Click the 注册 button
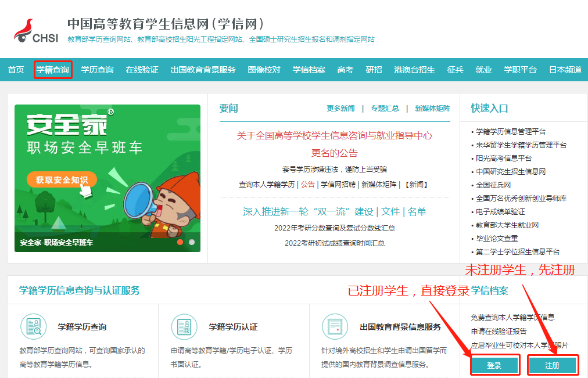 (x=553, y=365)
